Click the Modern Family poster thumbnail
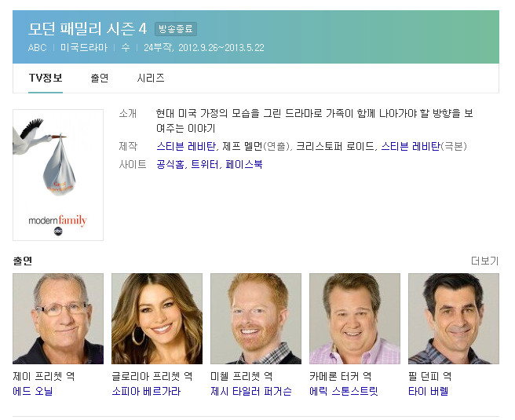 [58, 175]
